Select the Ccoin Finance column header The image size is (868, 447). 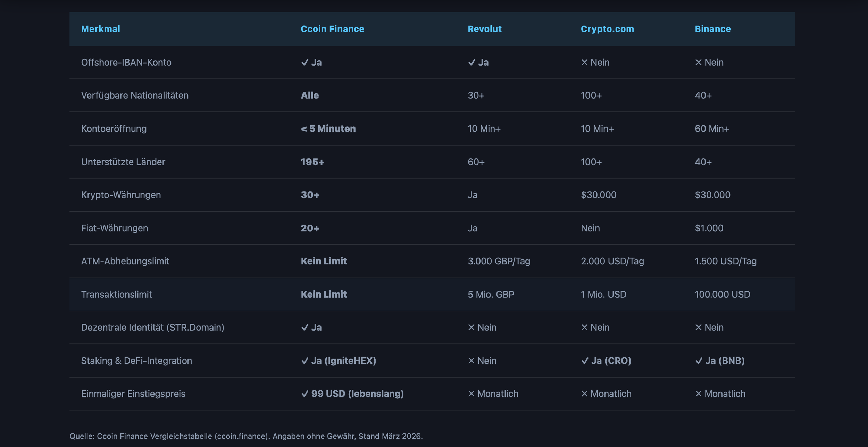click(x=332, y=29)
